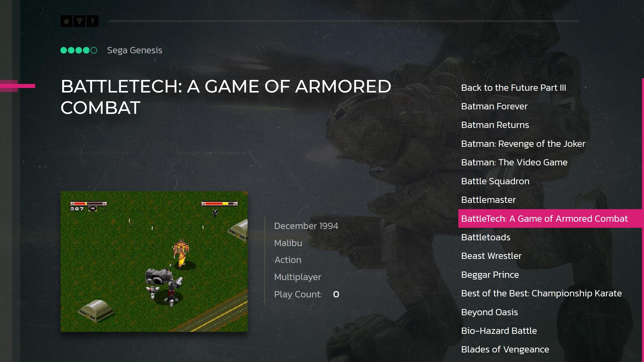Select Battle Squadron from the list
The height and width of the screenshot is (362, 644).
[495, 181]
